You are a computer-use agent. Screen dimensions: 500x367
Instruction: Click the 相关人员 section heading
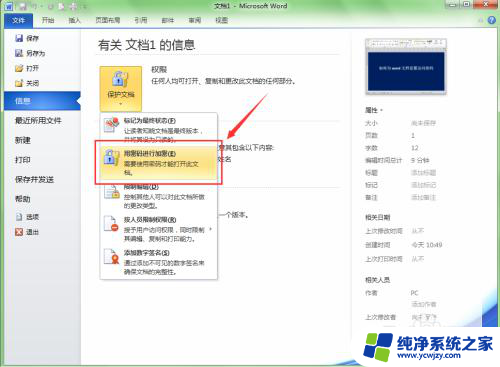(377, 280)
